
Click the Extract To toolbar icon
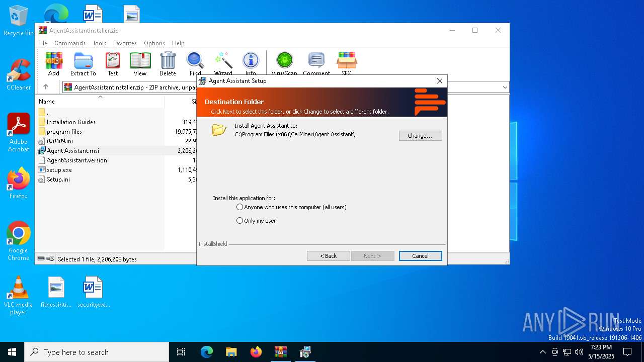[x=83, y=63]
